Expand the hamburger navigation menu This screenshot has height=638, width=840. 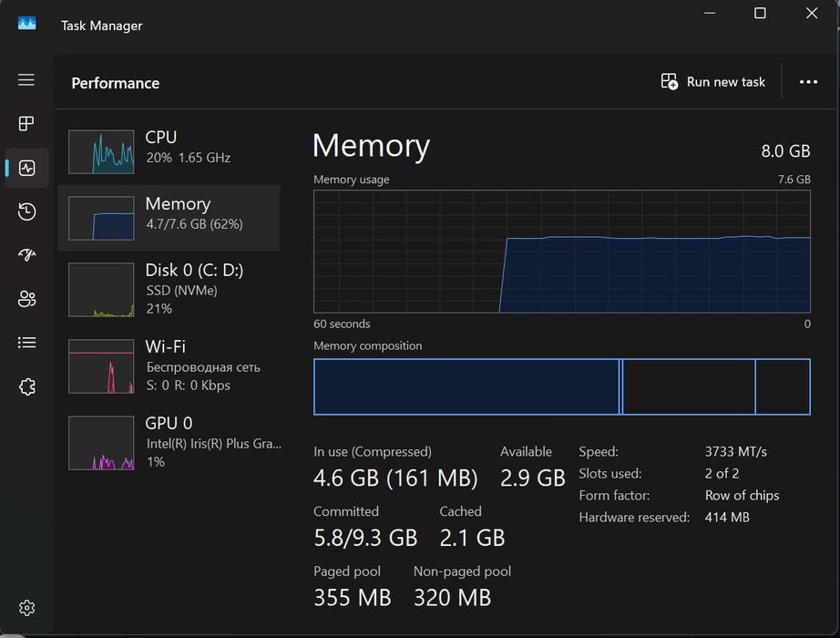[26, 80]
